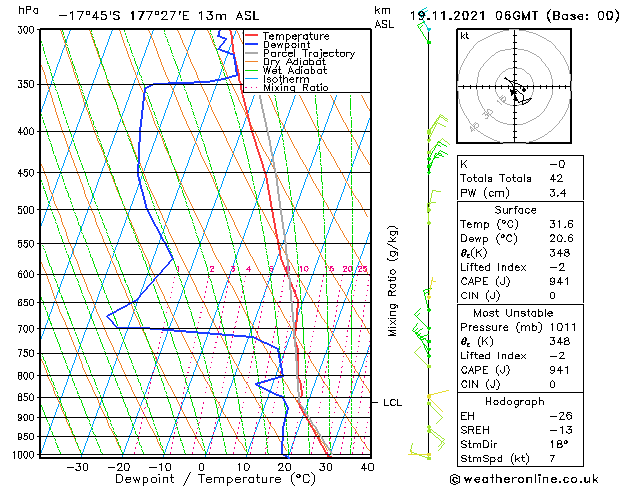Click the red Temperature legend line

tap(251, 36)
